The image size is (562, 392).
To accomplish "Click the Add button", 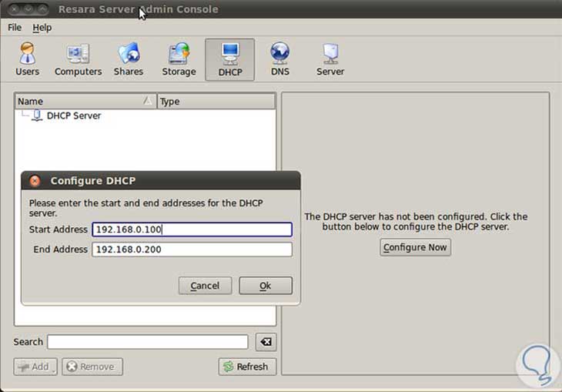I will 35,367.
